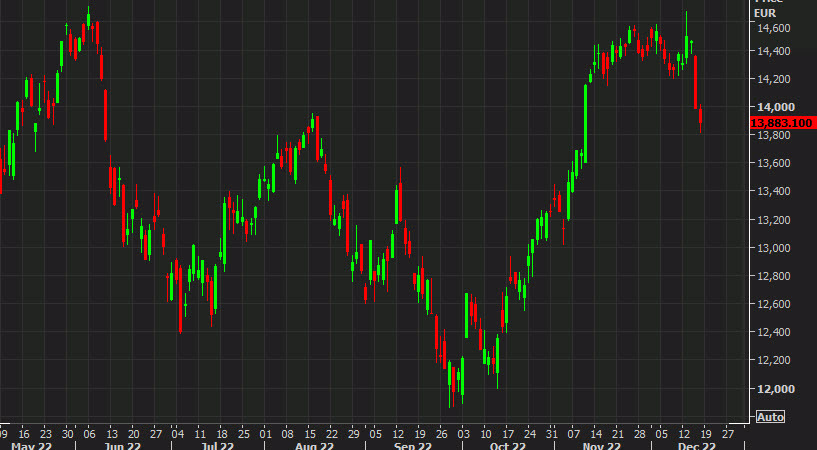
Task: Click the May 22 month label
Action: point(31,446)
